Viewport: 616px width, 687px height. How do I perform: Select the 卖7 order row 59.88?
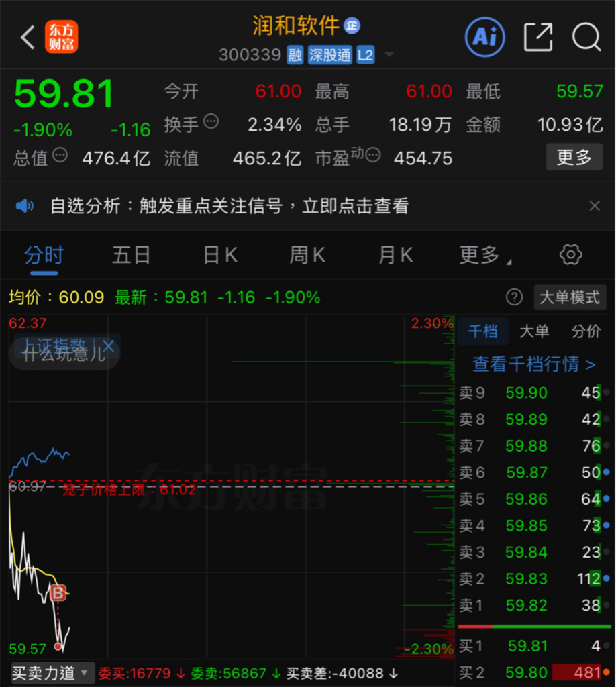click(534, 446)
